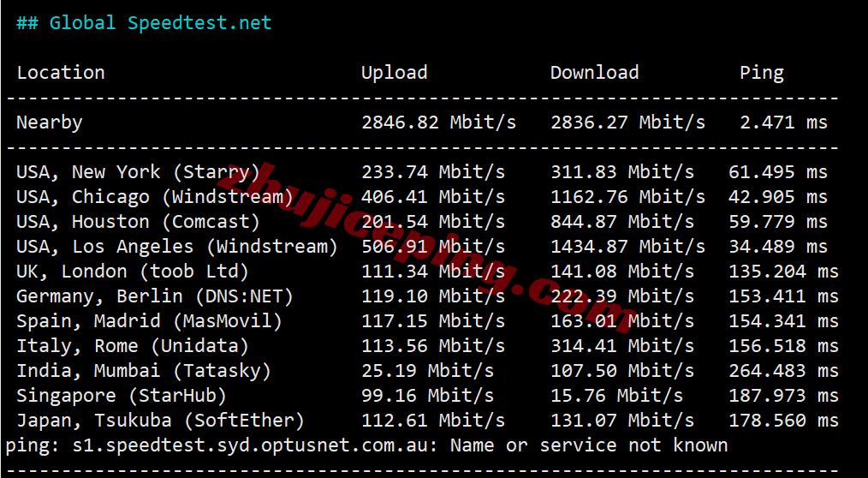Click 'Germany, Berlin (DNS:NET)' location
Screen dimensions: 868x478
click(155, 296)
